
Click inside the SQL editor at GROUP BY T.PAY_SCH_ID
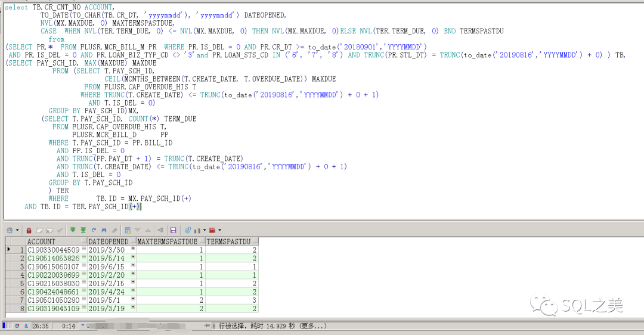point(91,182)
